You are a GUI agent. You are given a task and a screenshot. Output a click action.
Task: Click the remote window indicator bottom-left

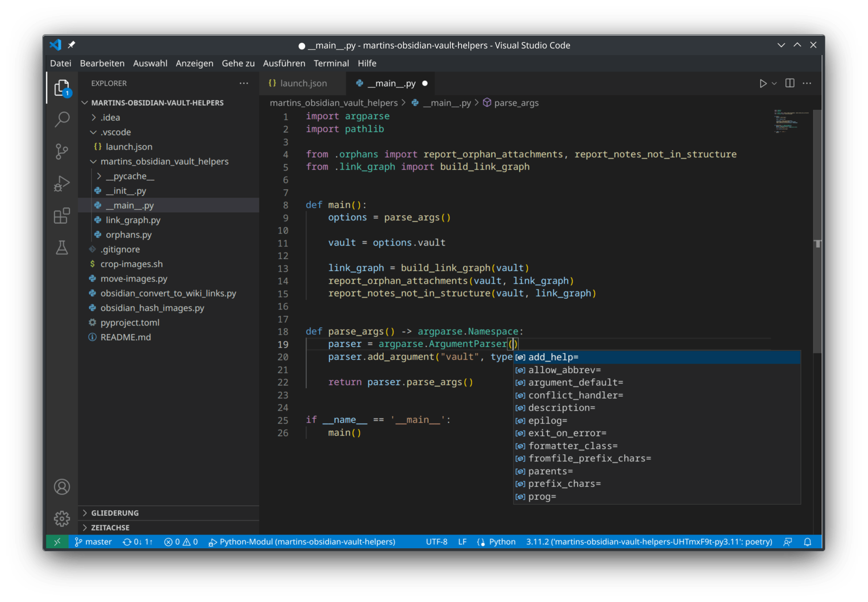pyautogui.click(x=56, y=542)
